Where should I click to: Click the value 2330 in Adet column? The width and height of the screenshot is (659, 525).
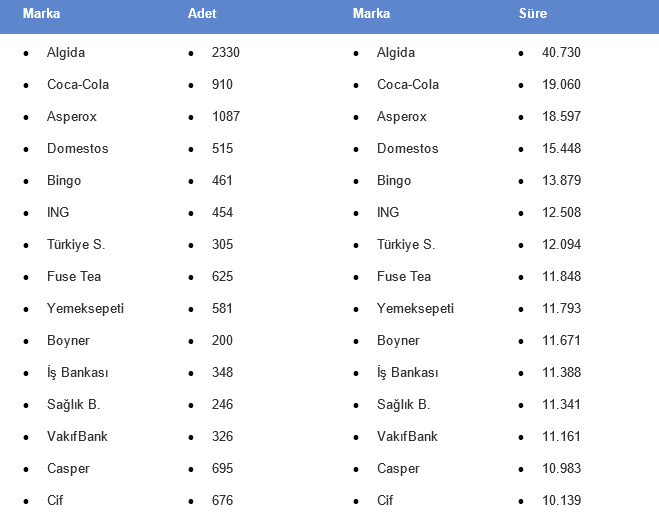click(226, 53)
